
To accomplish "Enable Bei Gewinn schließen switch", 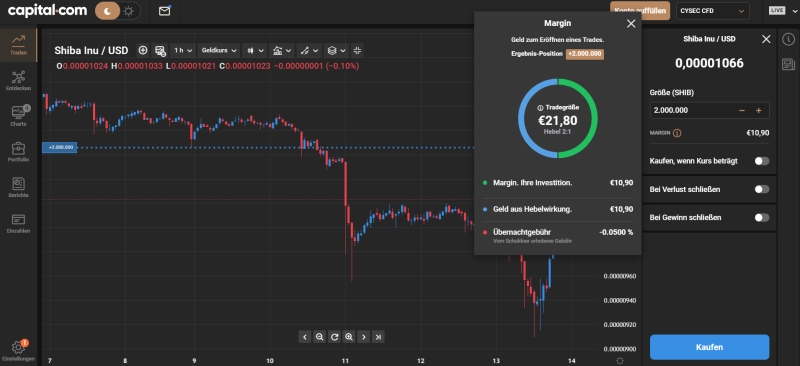I will [762, 217].
